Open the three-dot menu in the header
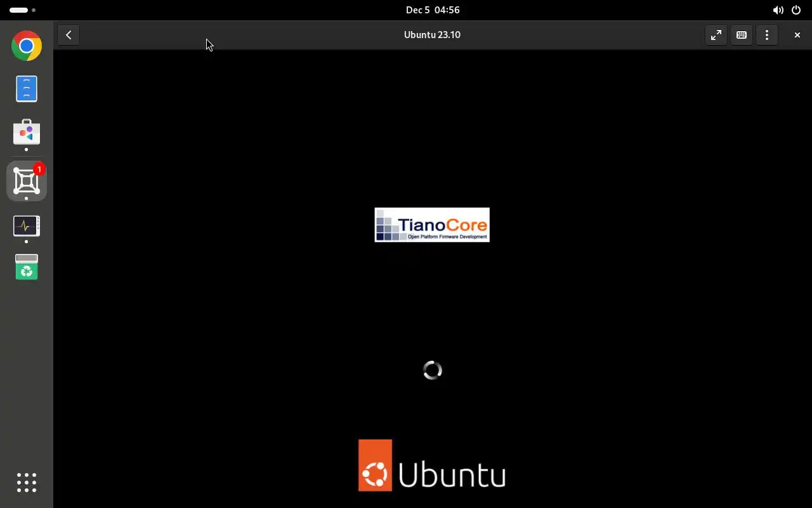The width and height of the screenshot is (812, 508). point(767,35)
